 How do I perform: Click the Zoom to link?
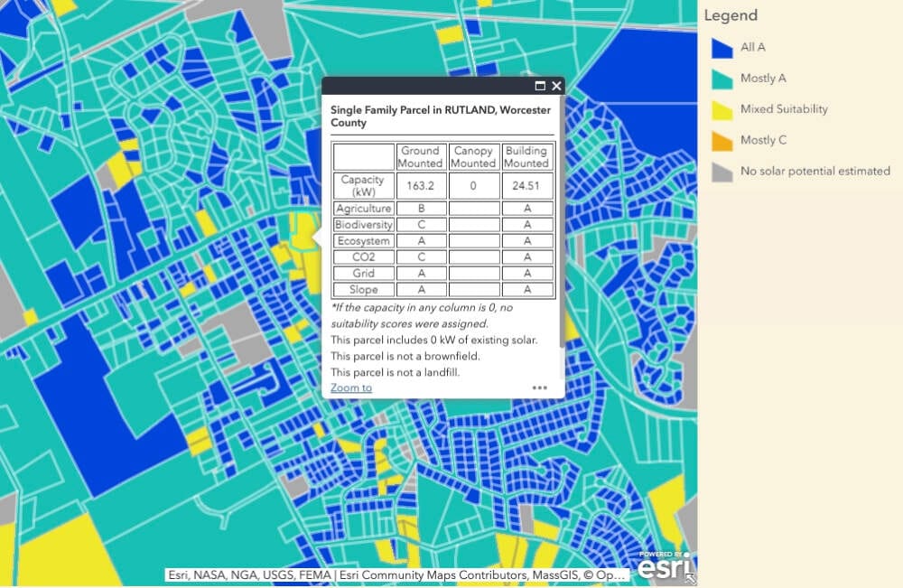[350, 387]
